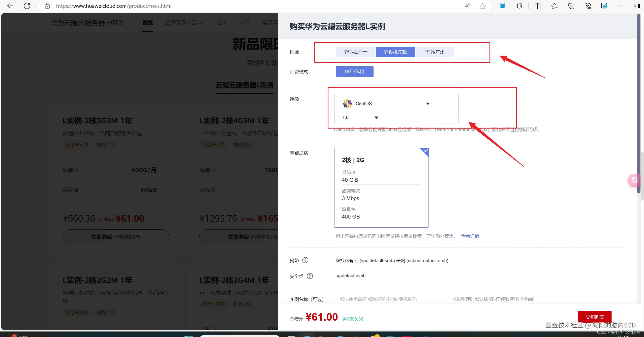Click the network help question mark icon
This screenshot has width=644, height=337.
tap(305, 260)
